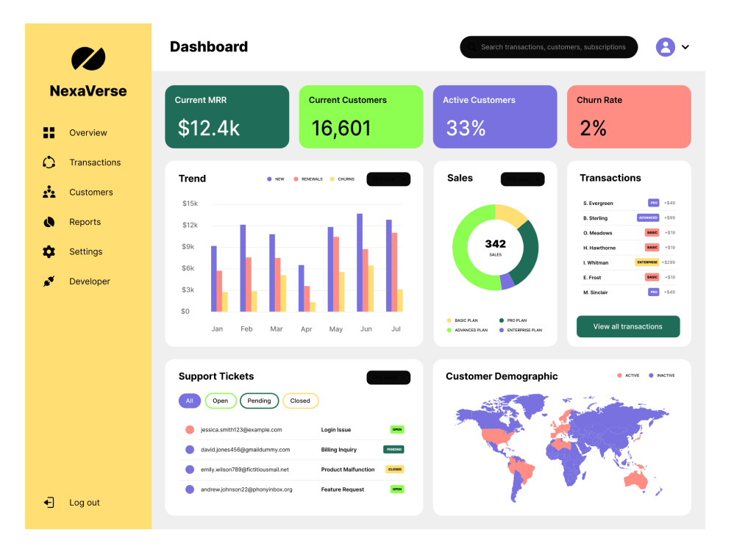The width and height of the screenshot is (734, 560).
Task: Expand the profile menu chevron
Action: click(x=685, y=47)
